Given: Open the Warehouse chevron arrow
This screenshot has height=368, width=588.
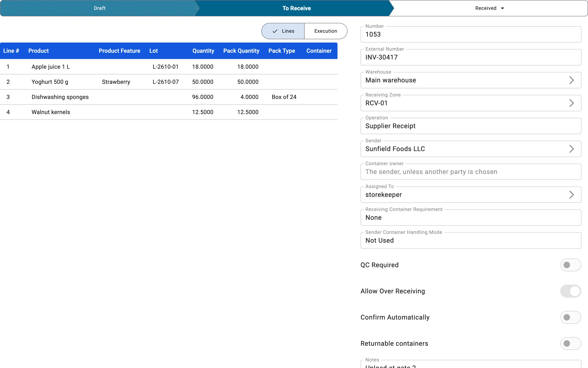Looking at the screenshot, I should click(571, 80).
